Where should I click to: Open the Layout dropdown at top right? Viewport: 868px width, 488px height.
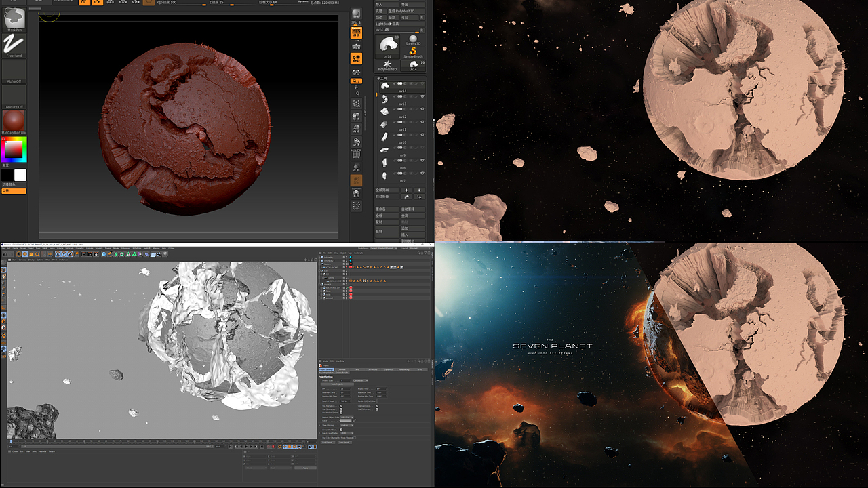[x=420, y=248]
